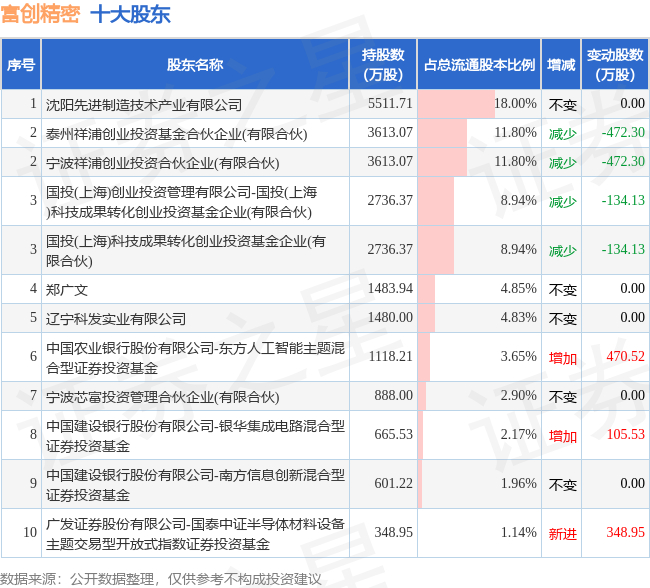Click the red 348.95 change value

click(626, 532)
